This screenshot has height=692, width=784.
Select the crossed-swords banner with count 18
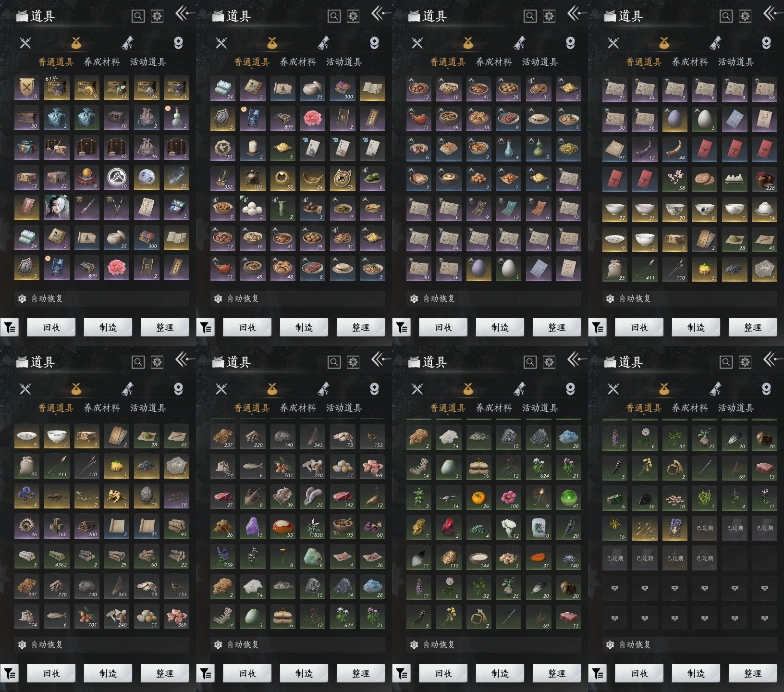click(27, 87)
